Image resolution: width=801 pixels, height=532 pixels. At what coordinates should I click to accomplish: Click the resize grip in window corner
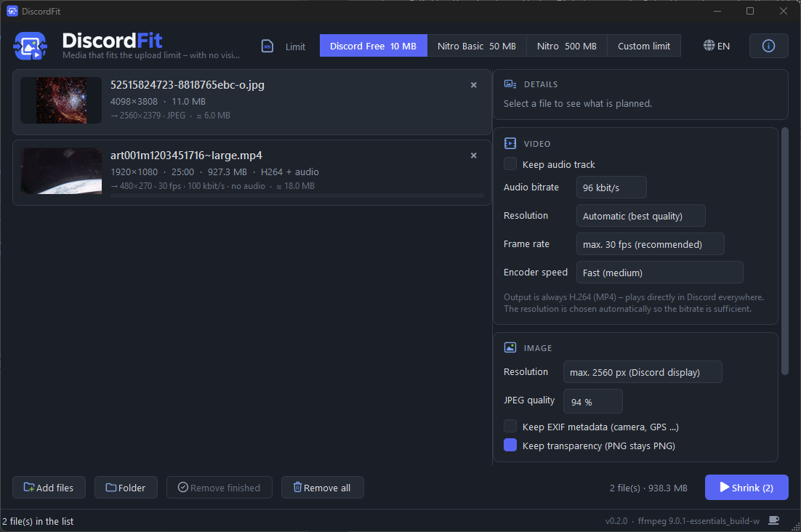[795, 527]
